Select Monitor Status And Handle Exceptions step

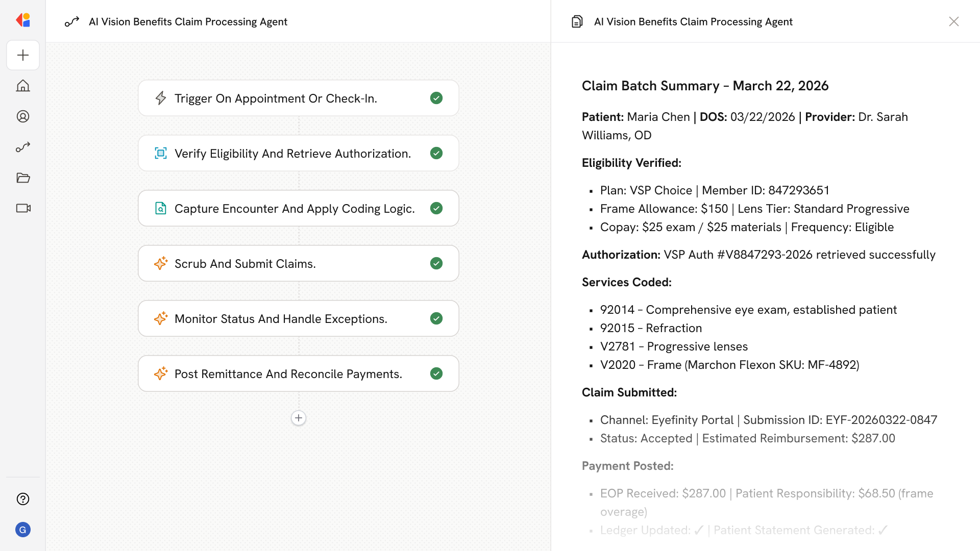(281, 318)
